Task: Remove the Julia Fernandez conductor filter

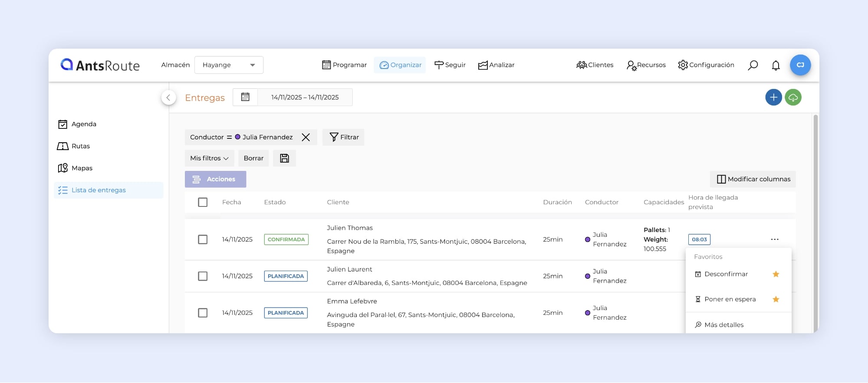Action: 306,137
